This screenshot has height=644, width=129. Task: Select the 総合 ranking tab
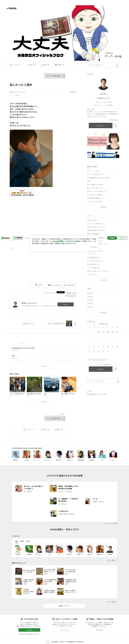click(17, 541)
